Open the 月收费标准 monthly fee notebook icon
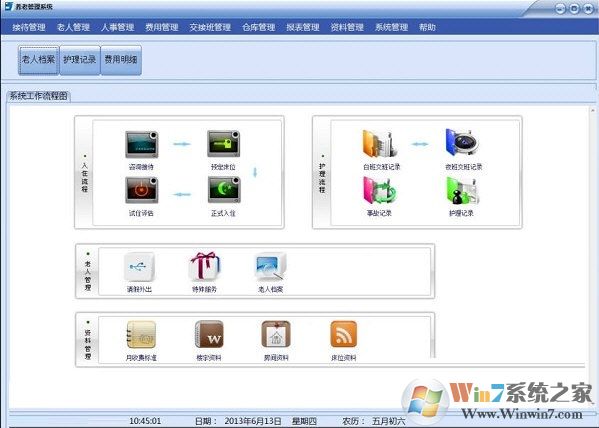Screen dimensions: 599x428 pyautogui.click(x=141, y=334)
